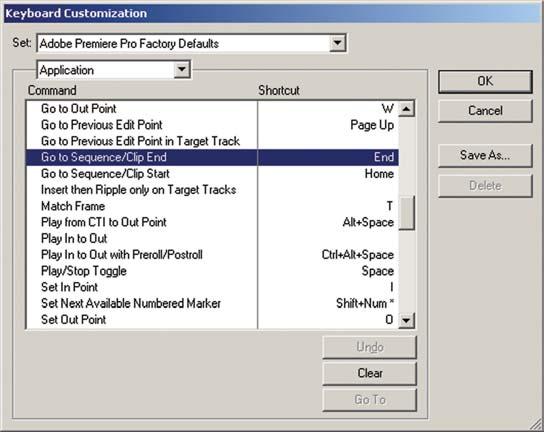The height and width of the screenshot is (432, 544).
Task: Click the Cancel button
Action: click(485, 111)
